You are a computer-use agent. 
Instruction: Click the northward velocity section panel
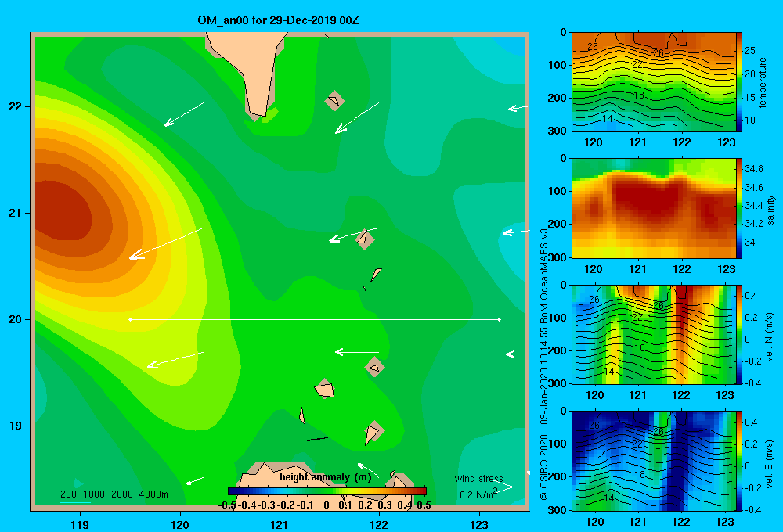coord(653,334)
